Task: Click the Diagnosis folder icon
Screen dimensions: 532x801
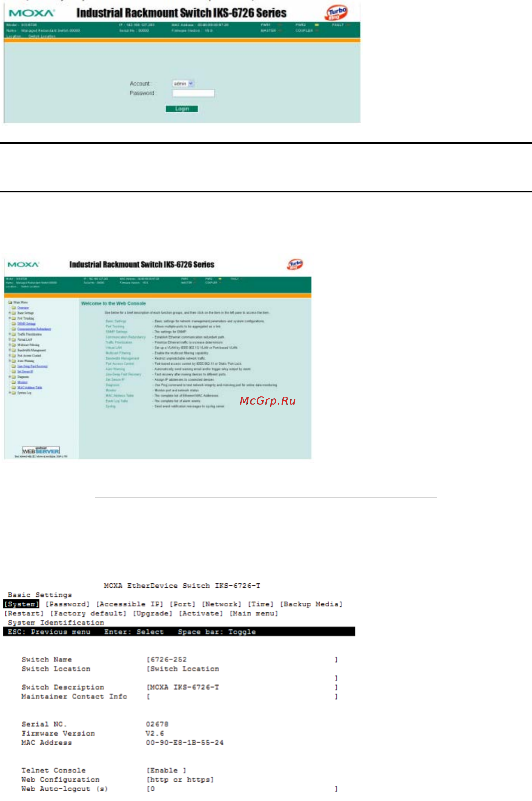Action: (x=14, y=377)
